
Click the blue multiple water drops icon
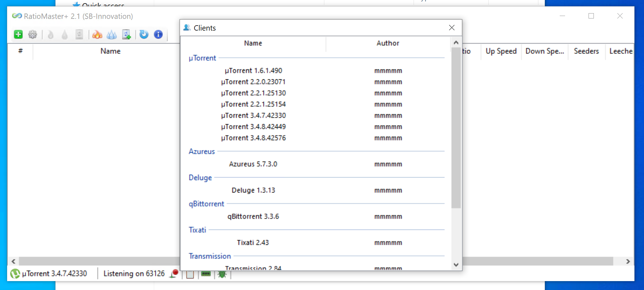(112, 35)
